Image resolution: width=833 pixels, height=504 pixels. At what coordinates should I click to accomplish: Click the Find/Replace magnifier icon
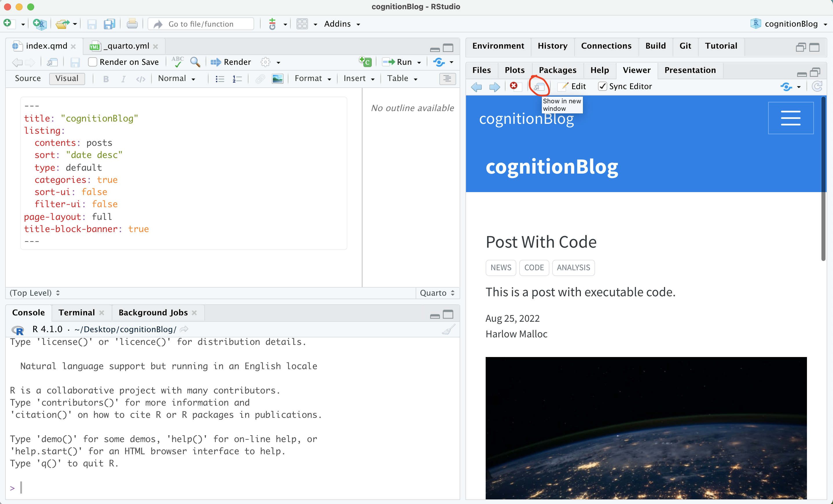click(195, 62)
